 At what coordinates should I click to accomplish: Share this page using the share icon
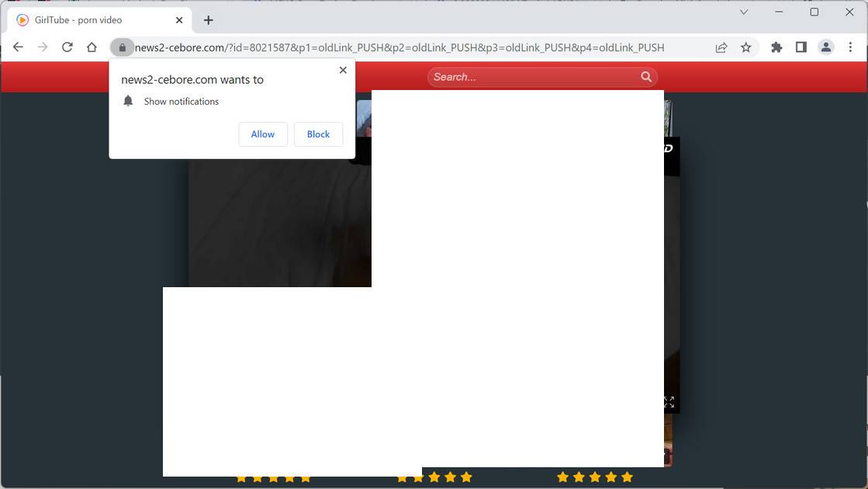coord(721,47)
